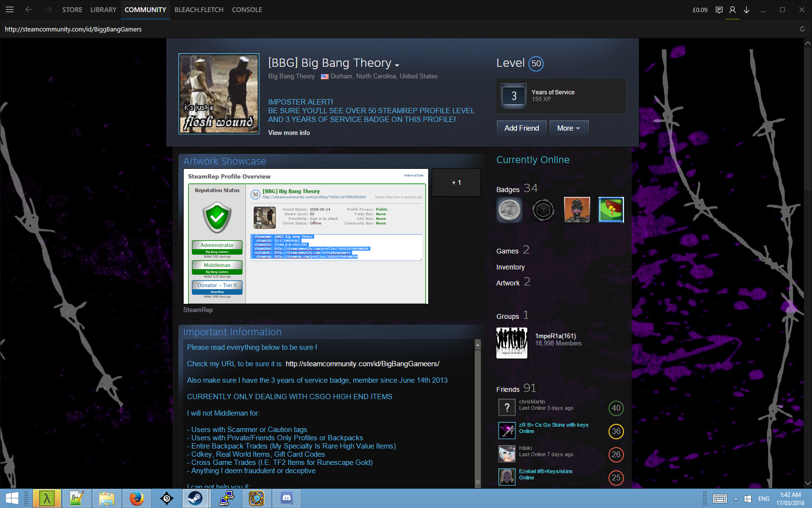The image size is (812, 508).
Task: Open the downloads arrow icon
Action: click(746, 10)
